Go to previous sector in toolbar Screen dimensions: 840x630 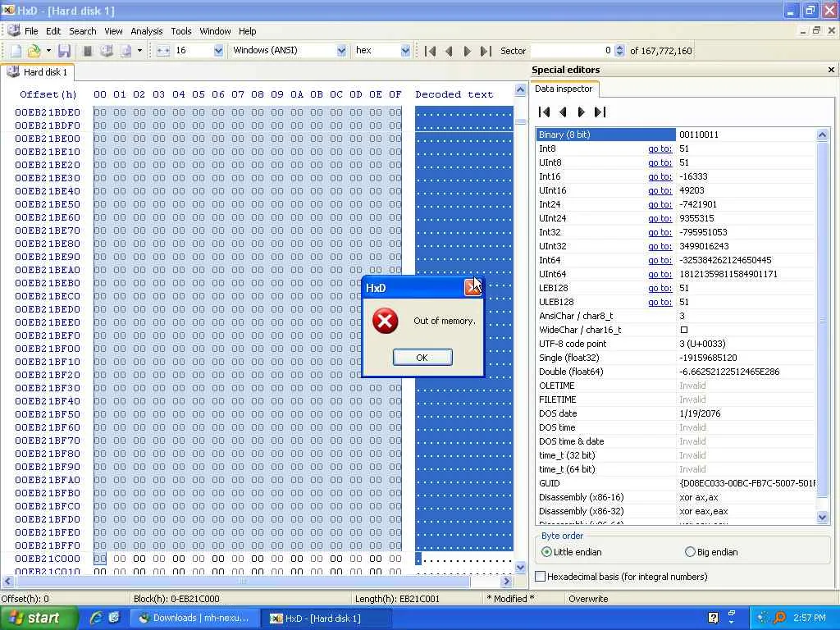point(449,51)
